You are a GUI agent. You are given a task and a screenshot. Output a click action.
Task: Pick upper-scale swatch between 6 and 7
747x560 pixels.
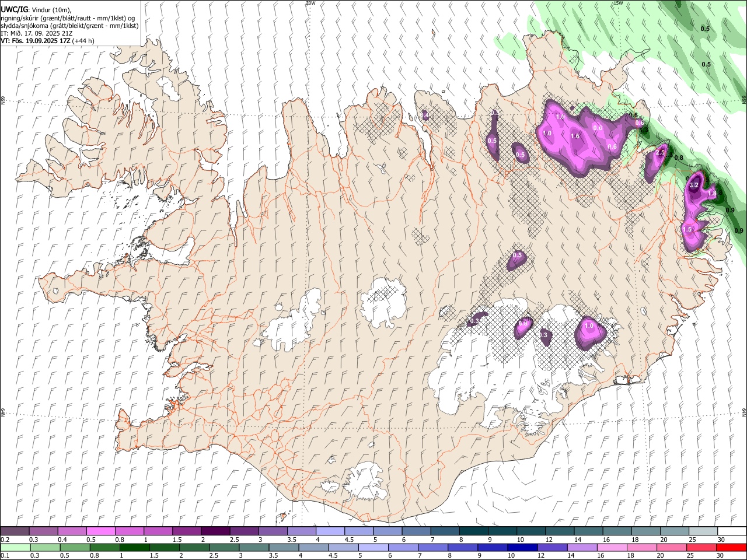[416, 531]
